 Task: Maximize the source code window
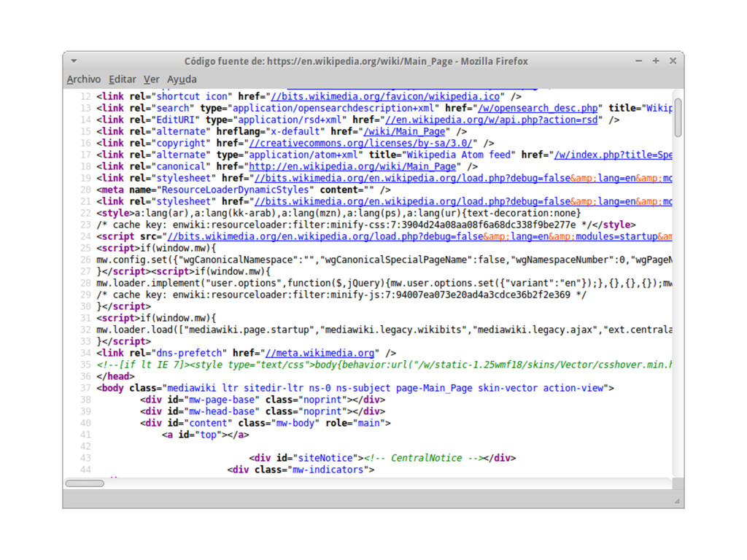[656, 61]
